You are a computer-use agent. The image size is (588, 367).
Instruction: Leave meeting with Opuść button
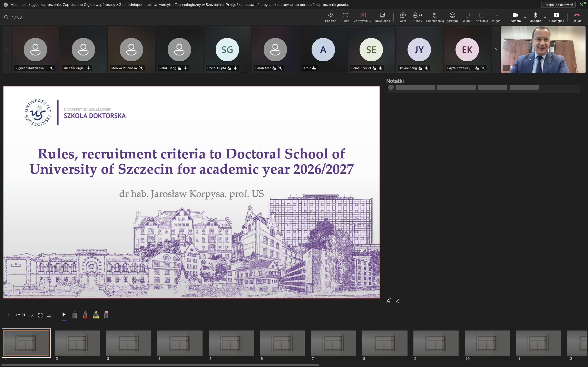click(x=577, y=17)
